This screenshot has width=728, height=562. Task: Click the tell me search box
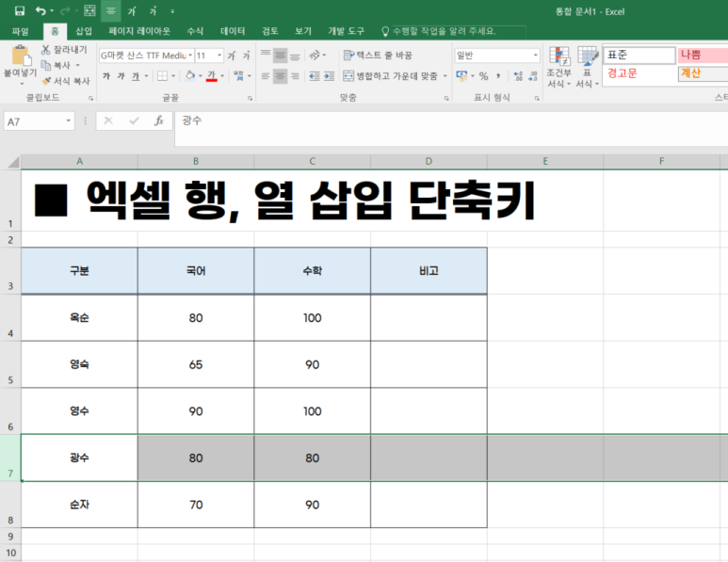point(453,31)
